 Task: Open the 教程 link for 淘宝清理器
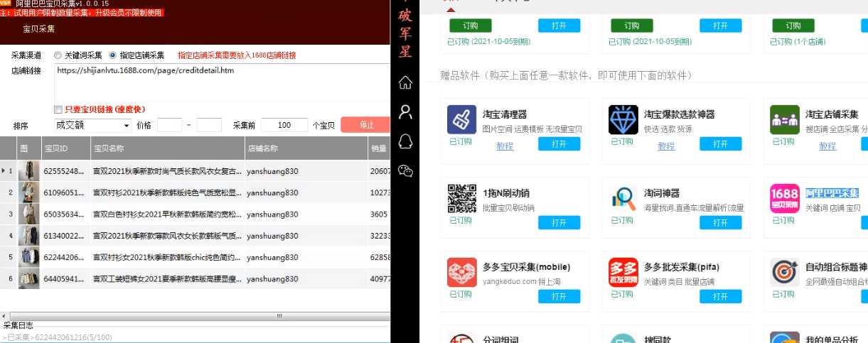[505, 146]
